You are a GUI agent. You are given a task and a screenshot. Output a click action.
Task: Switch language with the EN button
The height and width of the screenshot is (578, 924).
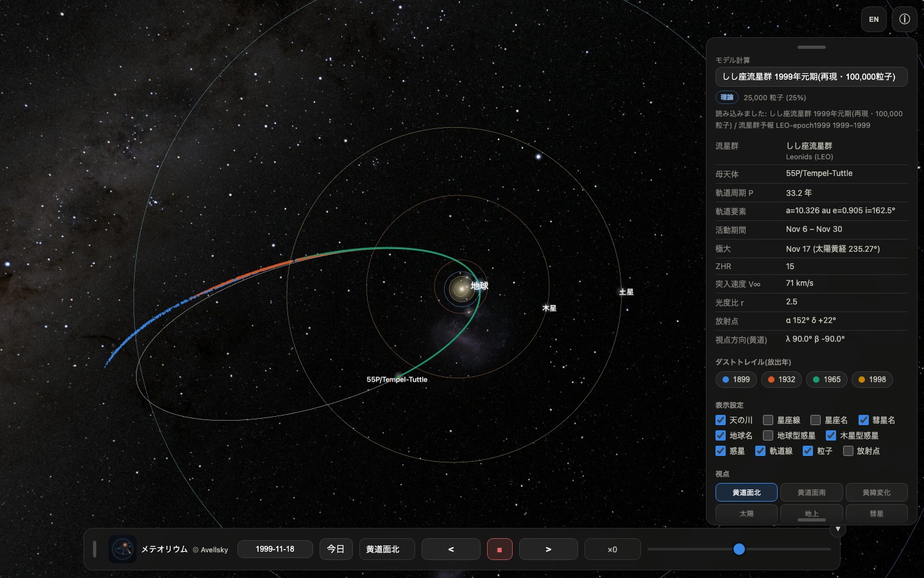(873, 19)
